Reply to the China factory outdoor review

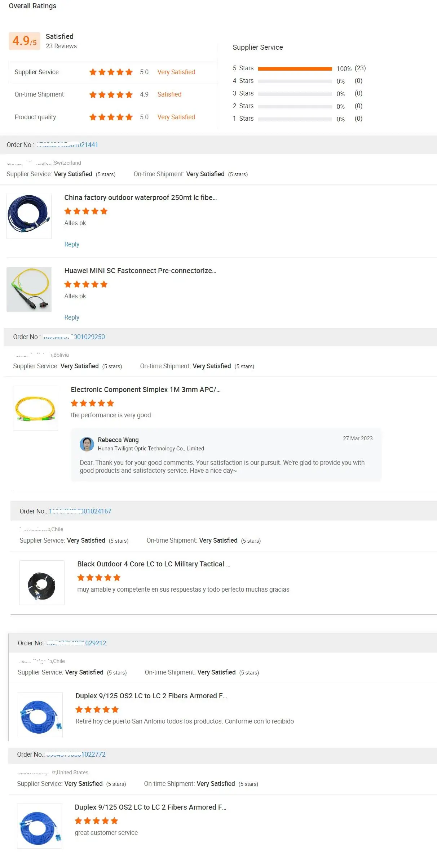(x=72, y=244)
